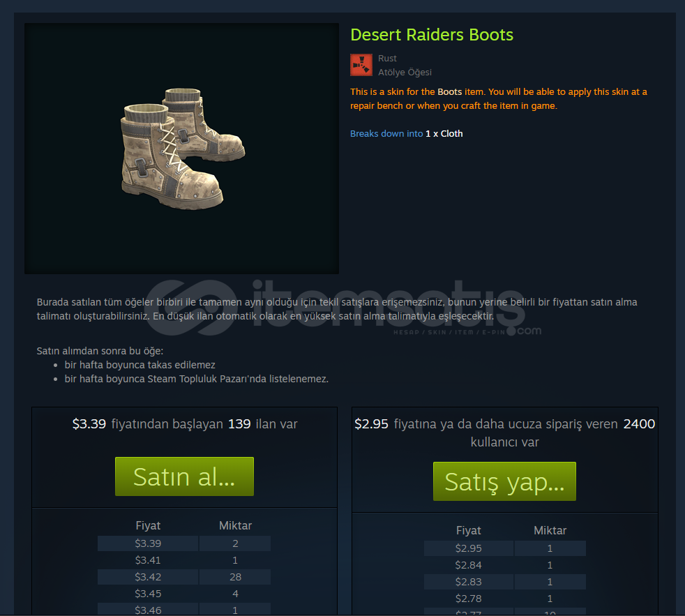Select the $2.84 buy order row
This screenshot has height=616, width=685.
[504, 565]
